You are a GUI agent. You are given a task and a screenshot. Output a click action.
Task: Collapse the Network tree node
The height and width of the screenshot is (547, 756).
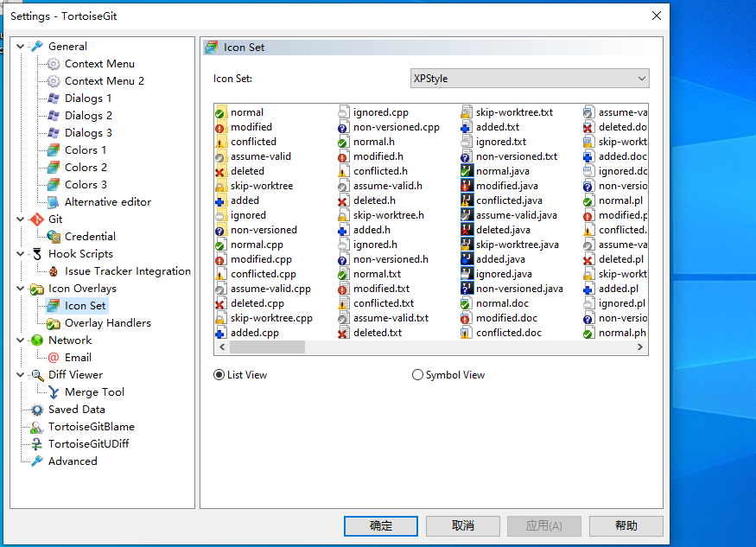pos(20,340)
